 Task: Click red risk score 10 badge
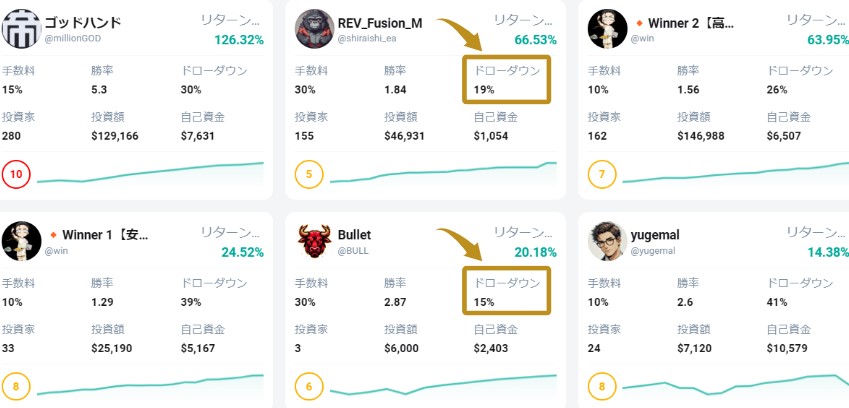click(18, 176)
